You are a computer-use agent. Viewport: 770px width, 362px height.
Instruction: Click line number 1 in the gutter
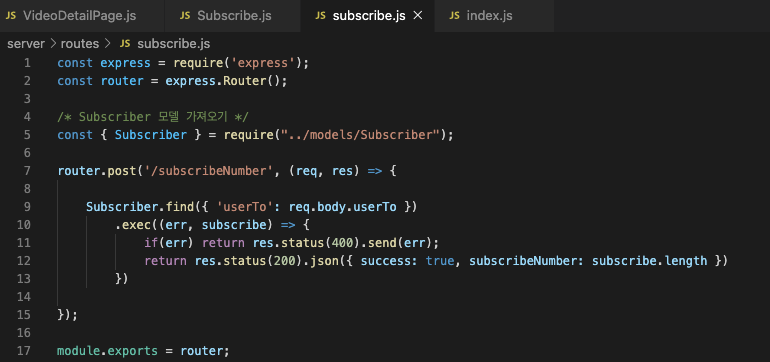27,63
